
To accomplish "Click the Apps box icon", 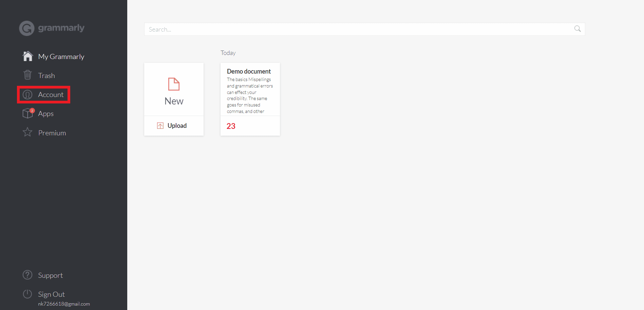I will [28, 113].
